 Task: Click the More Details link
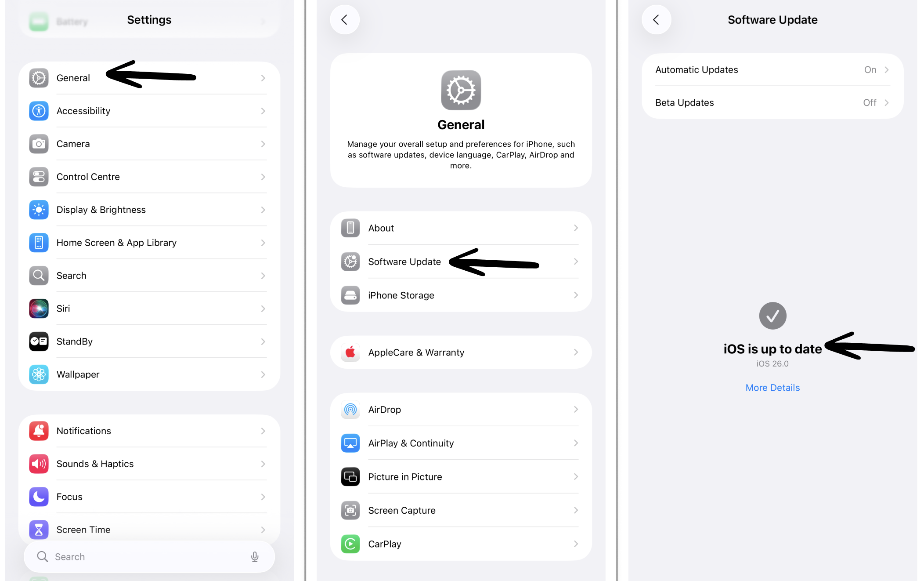tap(772, 388)
